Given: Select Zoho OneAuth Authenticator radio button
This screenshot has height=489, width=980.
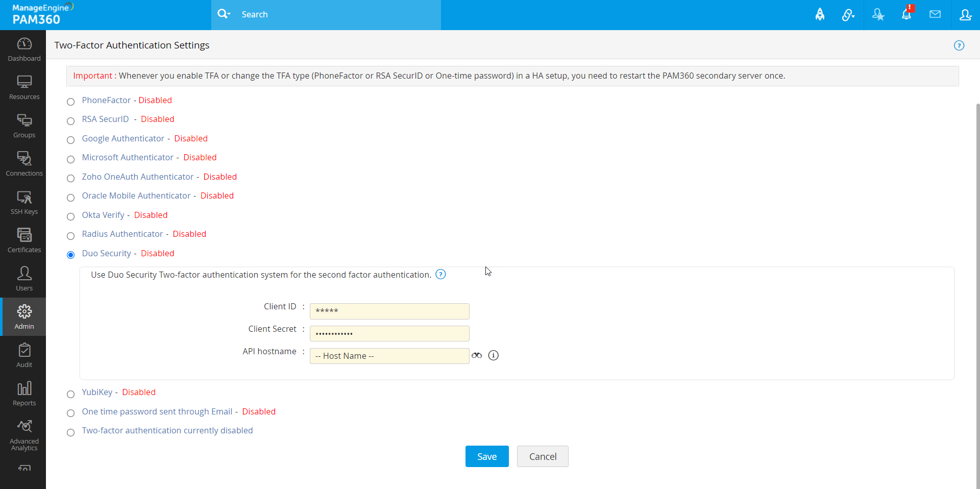Looking at the screenshot, I should pyautogui.click(x=71, y=178).
